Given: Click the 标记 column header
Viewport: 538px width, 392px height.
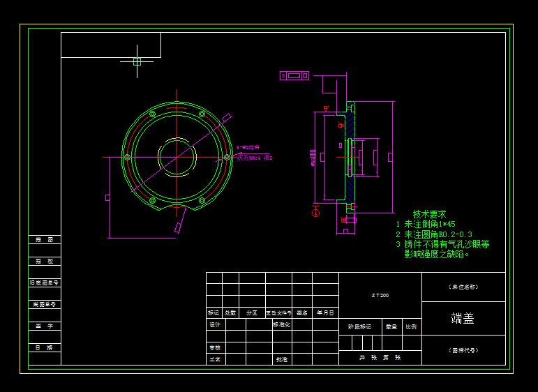Looking at the screenshot, I should 214,312.
